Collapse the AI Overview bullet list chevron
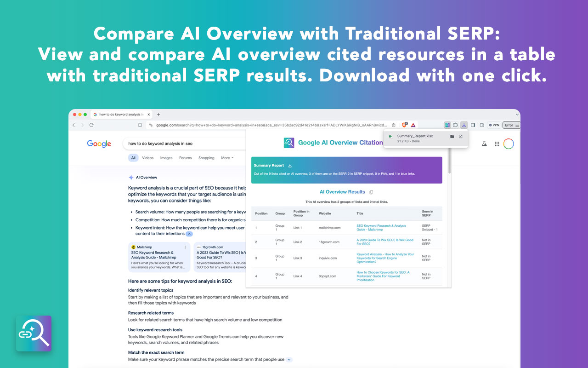Image resolution: width=588 pixels, height=368 pixels. [189, 234]
